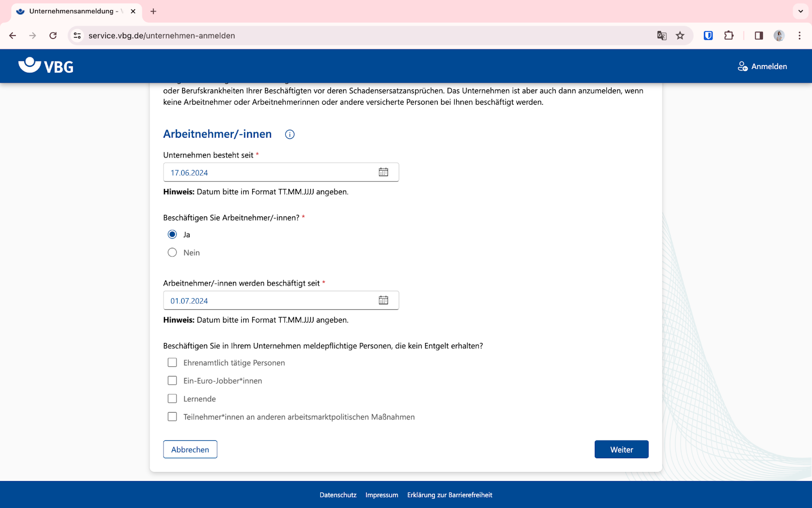Open the Anmelden login link
This screenshot has width=812, height=508.
[762, 67]
